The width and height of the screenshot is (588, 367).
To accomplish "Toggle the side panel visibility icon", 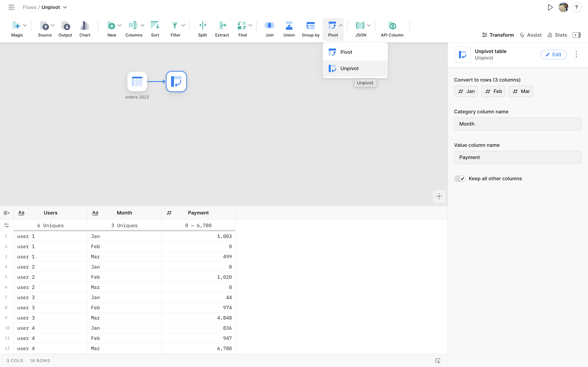I will (x=576, y=35).
